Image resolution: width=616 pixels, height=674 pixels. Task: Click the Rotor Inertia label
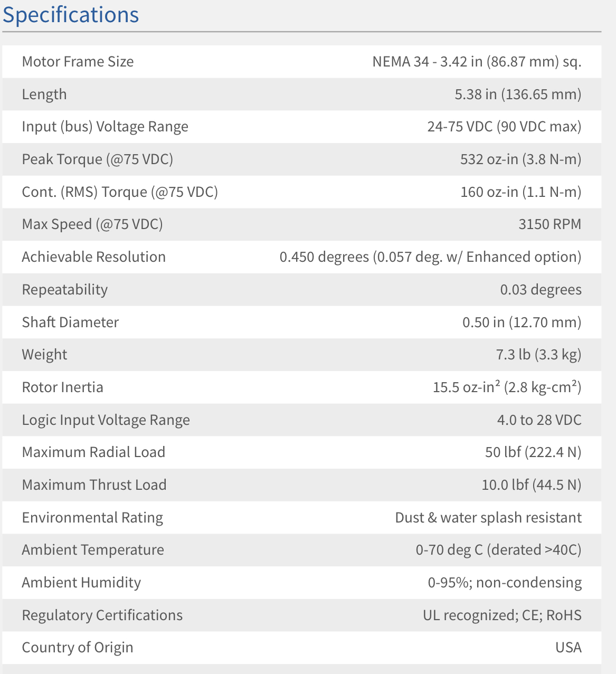[62, 387]
